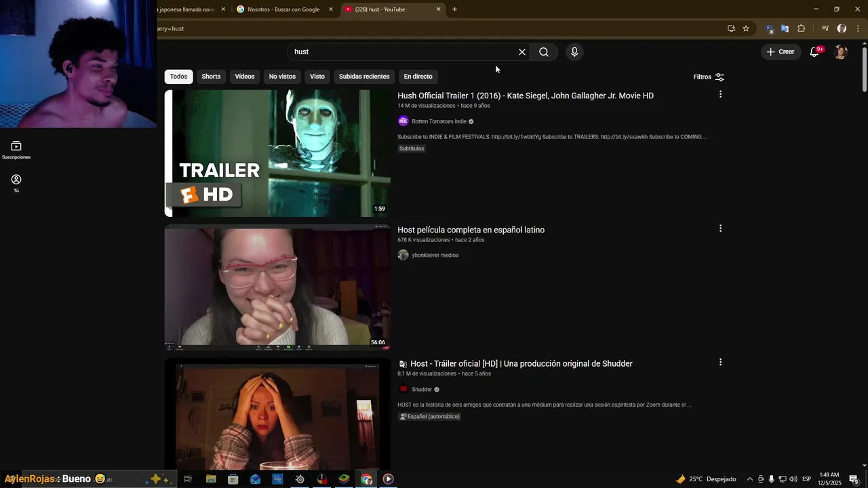The height and width of the screenshot is (488, 868).
Task: Open Host - Tráiler oficial Shudder video title
Action: click(521, 364)
